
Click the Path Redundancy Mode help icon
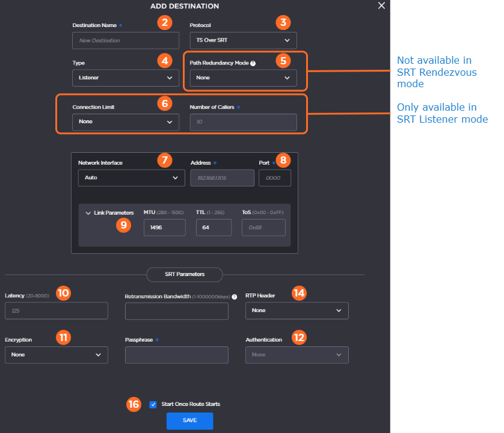253,63
